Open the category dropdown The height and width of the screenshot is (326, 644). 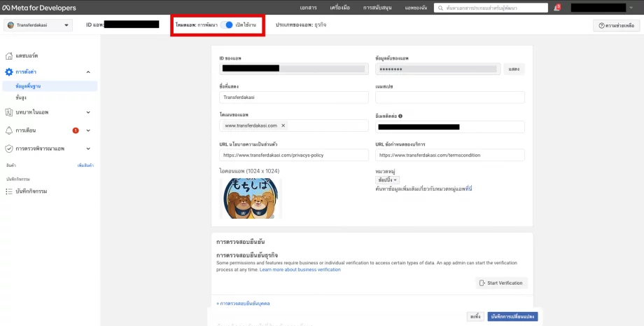387,180
